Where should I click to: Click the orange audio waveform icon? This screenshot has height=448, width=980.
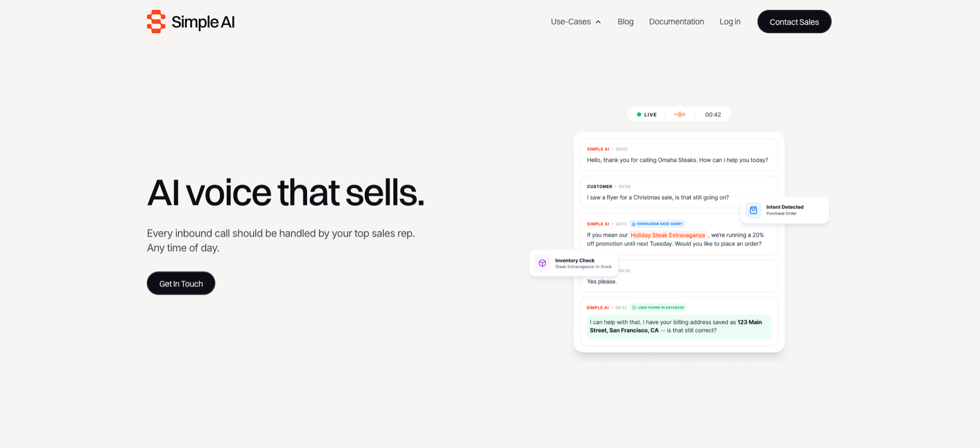tap(680, 114)
